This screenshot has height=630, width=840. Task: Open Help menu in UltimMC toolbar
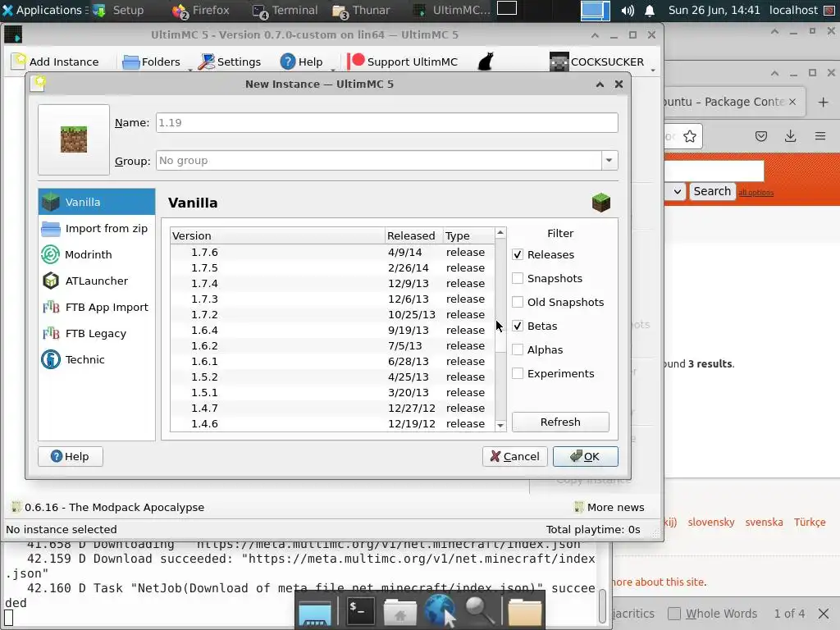[x=302, y=62]
